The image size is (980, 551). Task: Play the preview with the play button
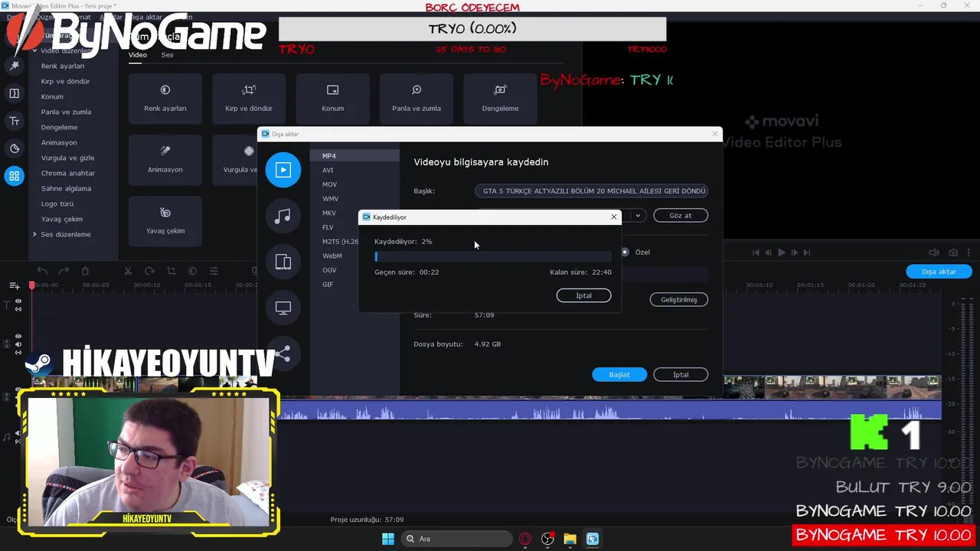coord(781,253)
